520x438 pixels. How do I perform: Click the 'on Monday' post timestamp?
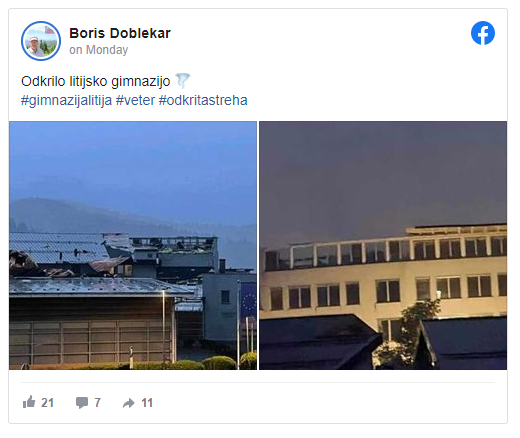(99, 50)
